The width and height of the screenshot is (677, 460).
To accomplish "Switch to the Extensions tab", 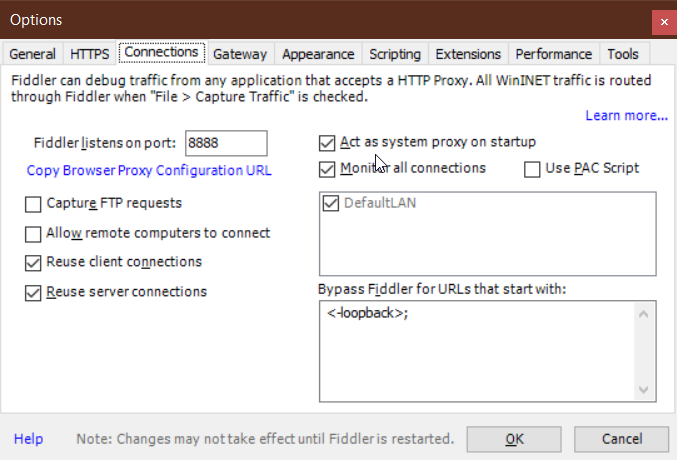I will [468, 54].
